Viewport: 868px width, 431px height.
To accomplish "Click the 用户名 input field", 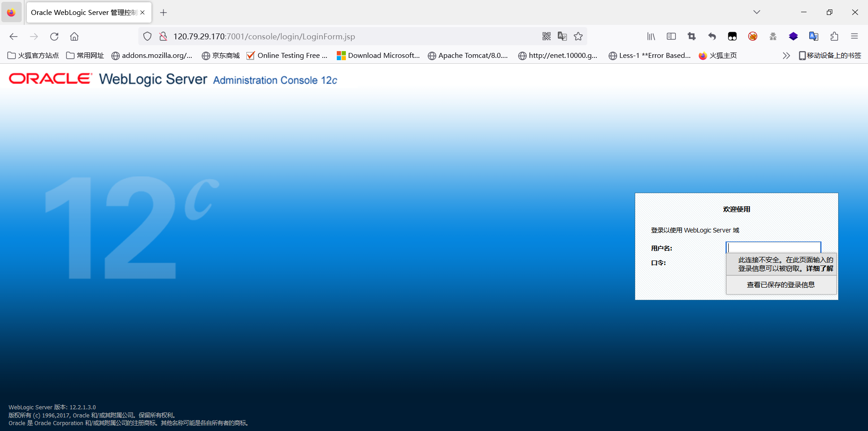I will click(x=773, y=247).
